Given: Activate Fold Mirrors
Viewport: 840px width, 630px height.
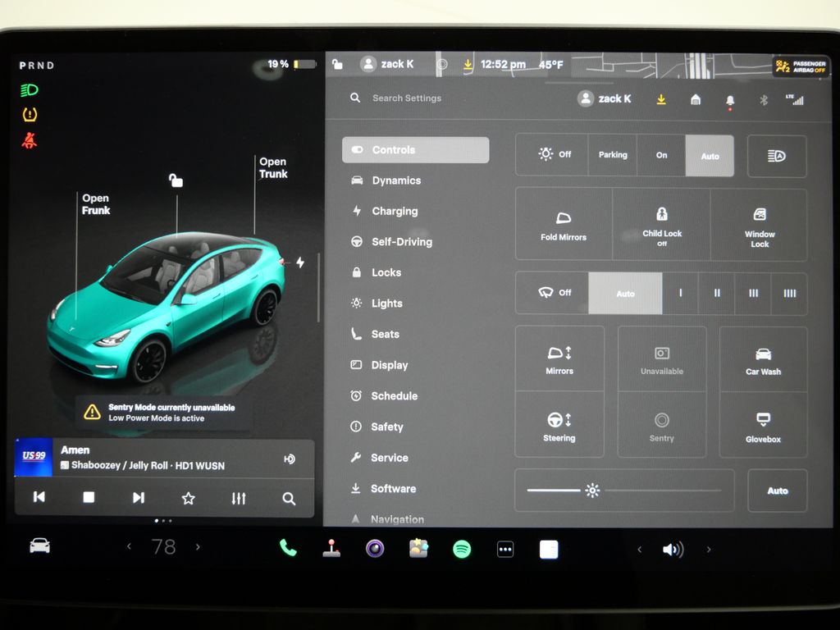Looking at the screenshot, I should (x=564, y=222).
